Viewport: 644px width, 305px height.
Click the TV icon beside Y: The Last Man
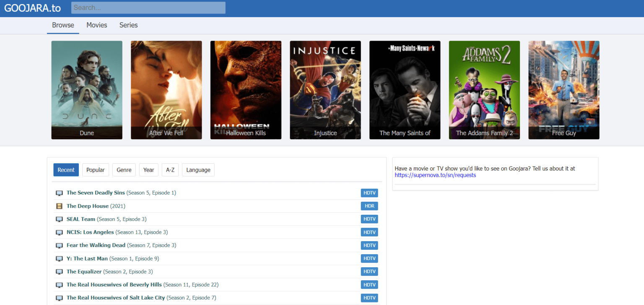pyautogui.click(x=59, y=259)
